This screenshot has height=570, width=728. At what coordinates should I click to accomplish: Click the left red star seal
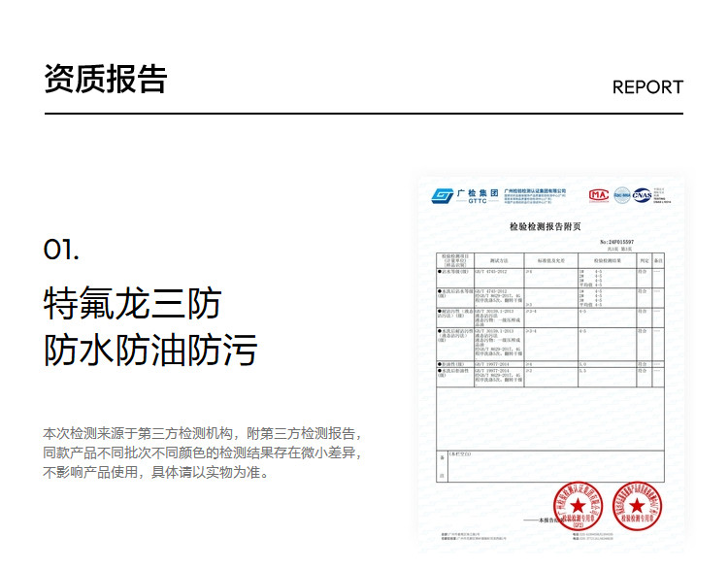coord(578,505)
